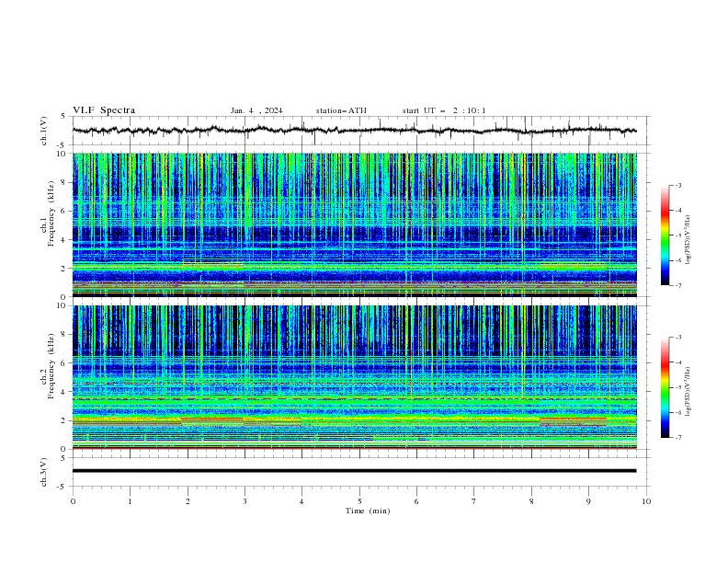Click the ch.2 "Frequency (kHz)" axis label

coord(51,366)
